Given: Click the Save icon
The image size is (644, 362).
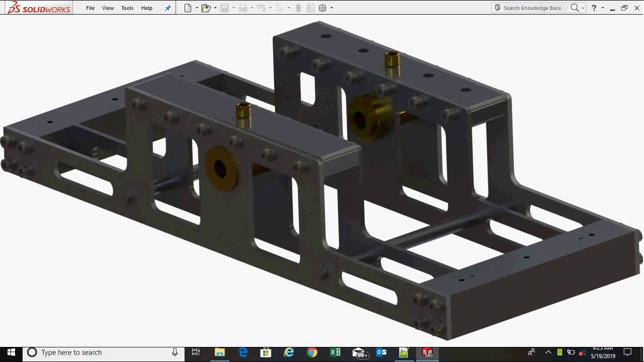Looking at the screenshot, I should [224, 8].
